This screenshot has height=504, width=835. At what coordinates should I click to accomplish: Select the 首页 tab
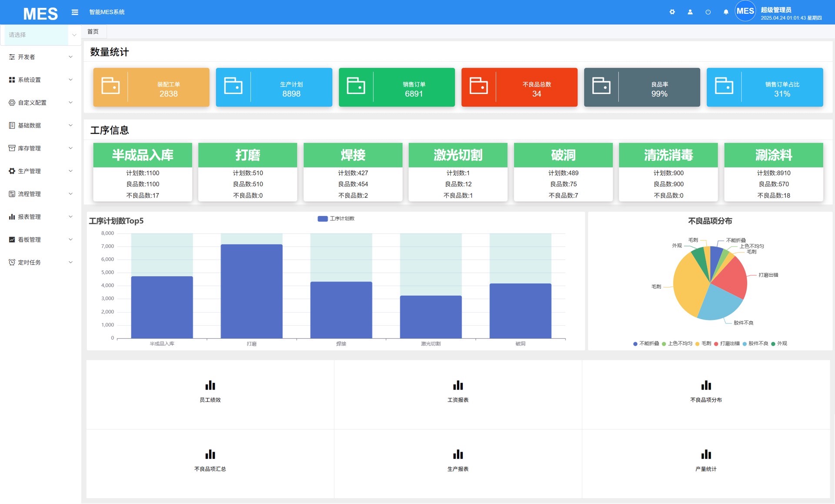pyautogui.click(x=93, y=32)
